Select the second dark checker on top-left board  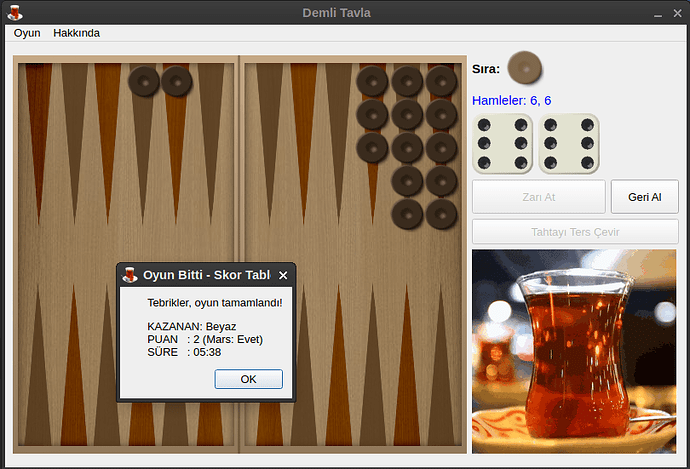[x=177, y=81]
